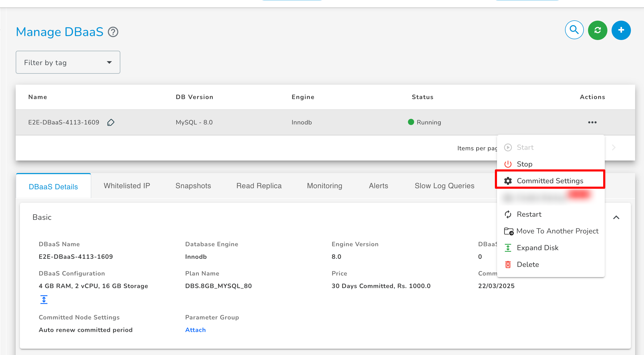
Task: Open Committed Settings from the menu
Action: point(551,181)
